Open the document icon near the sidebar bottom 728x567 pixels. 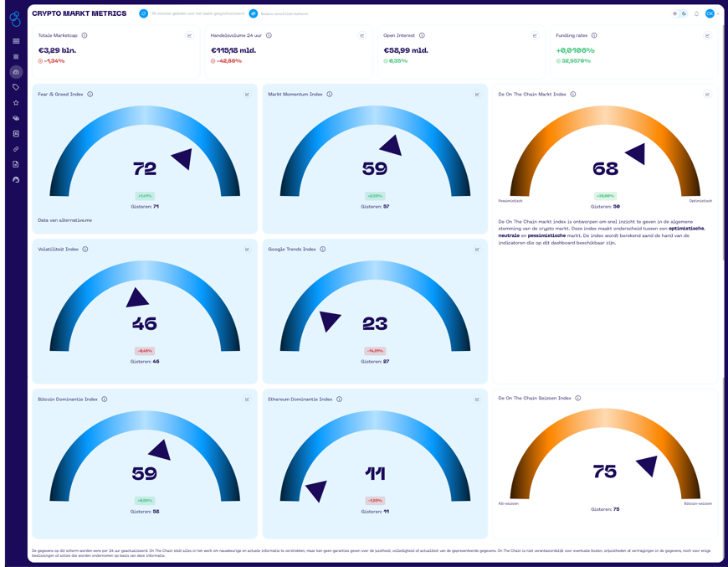coord(15,164)
